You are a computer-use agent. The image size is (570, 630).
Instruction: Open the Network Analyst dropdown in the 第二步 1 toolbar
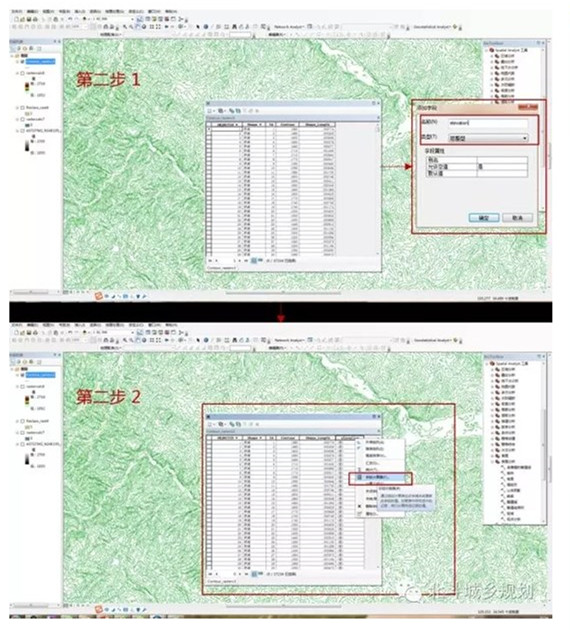pyautogui.click(x=289, y=27)
